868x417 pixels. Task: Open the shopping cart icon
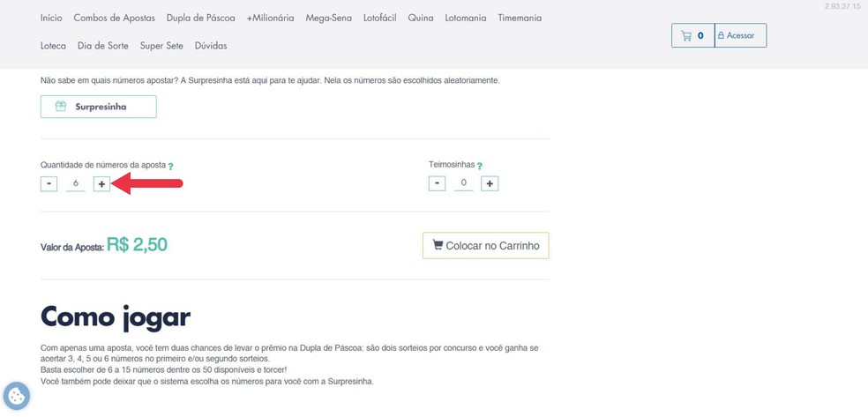coord(692,35)
